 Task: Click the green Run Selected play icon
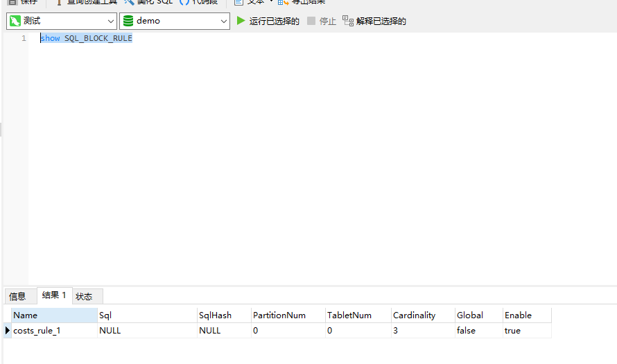pyautogui.click(x=241, y=21)
